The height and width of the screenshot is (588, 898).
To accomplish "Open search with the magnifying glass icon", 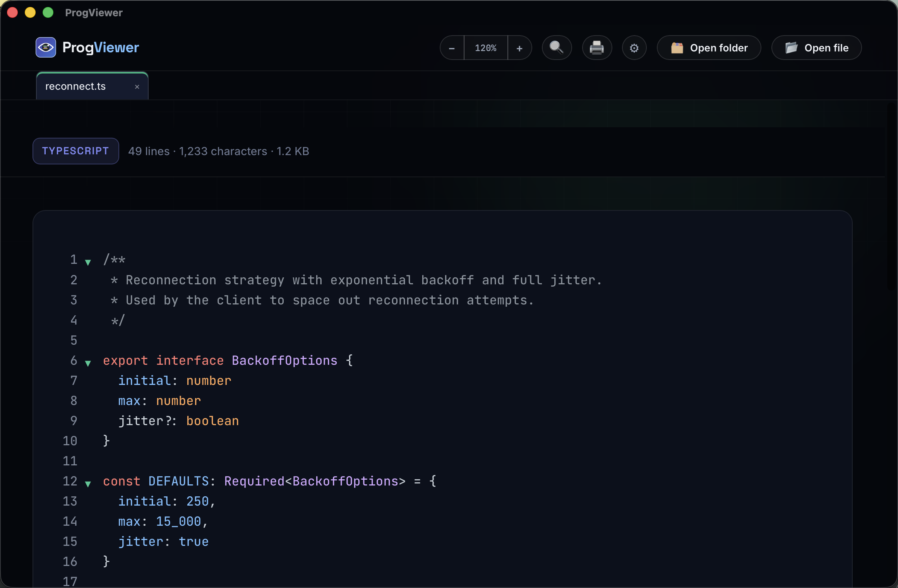I will (557, 48).
